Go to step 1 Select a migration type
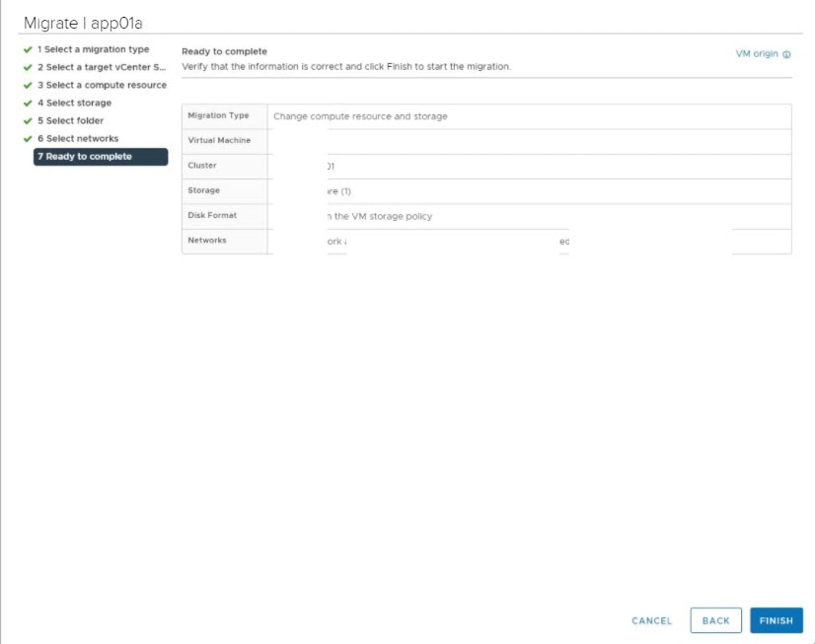The width and height of the screenshot is (815, 644). pyautogui.click(x=93, y=49)
